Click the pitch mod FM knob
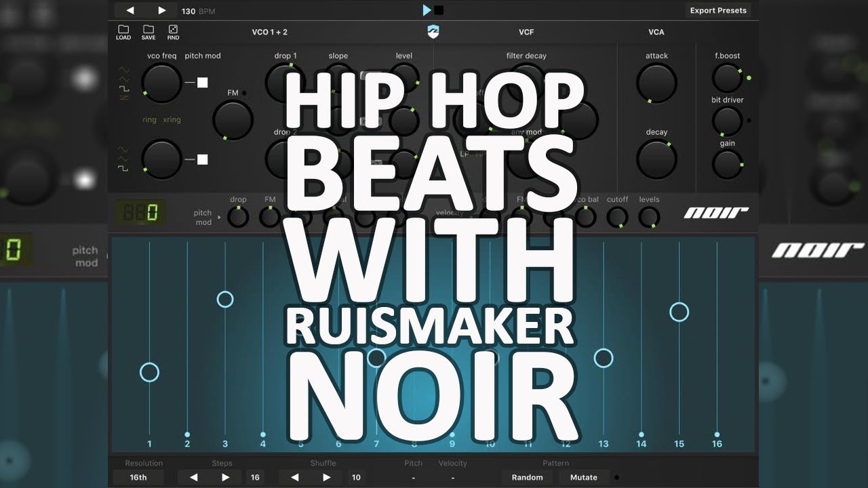868x488 pixels. click(x=270, y=217)
